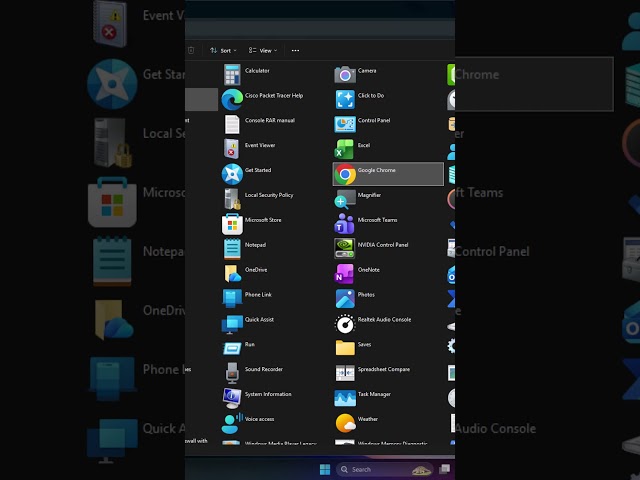Open the View dropdown menu
This screenshot has width=640, height=480.
[x=263, y=51]
